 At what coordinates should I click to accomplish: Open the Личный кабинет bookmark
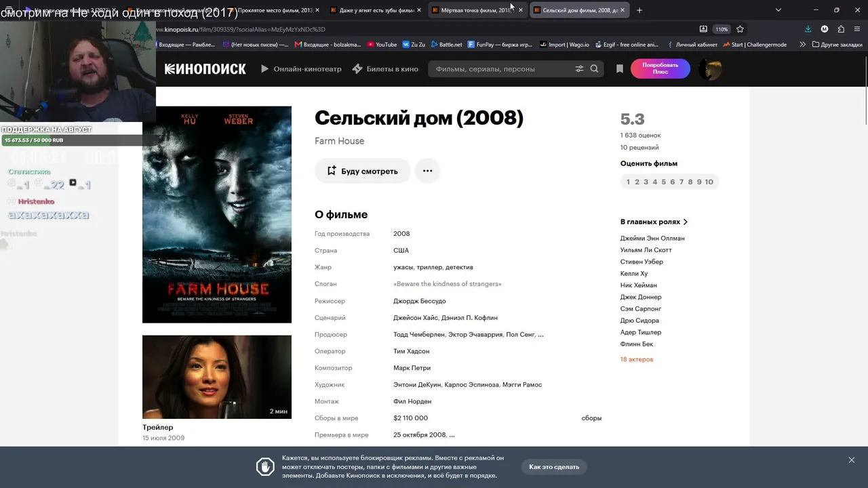(692, 45)
